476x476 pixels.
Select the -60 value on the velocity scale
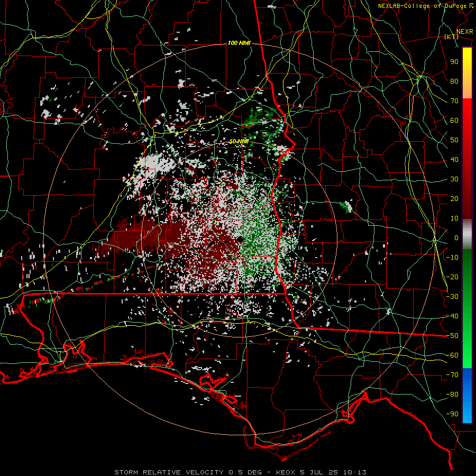[452, 355]
